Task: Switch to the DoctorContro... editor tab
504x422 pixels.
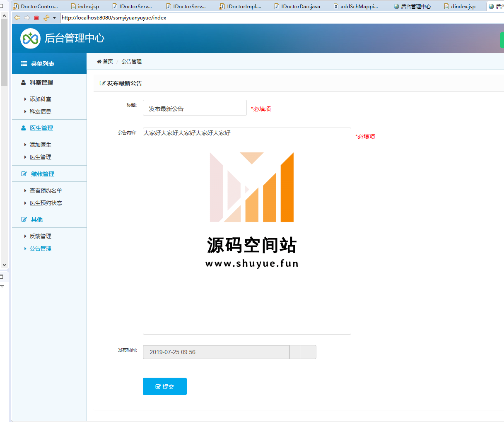Action: click(36, 6)
